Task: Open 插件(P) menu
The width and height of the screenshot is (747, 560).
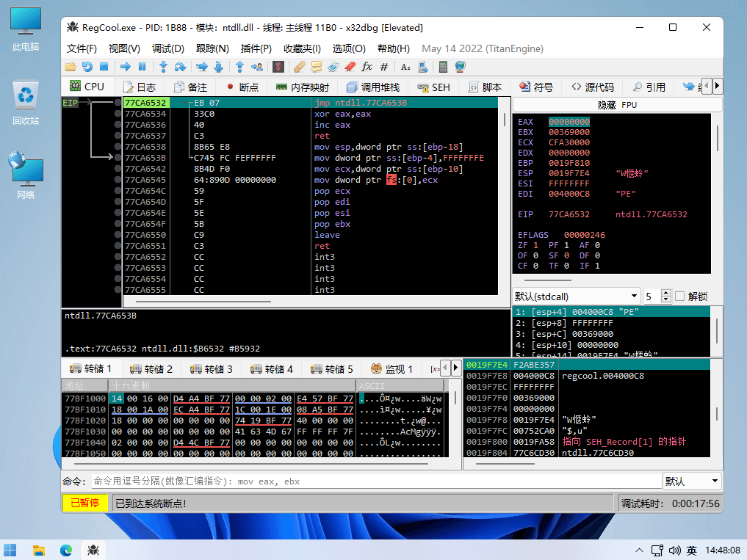Action: click(x=256, y=48)
